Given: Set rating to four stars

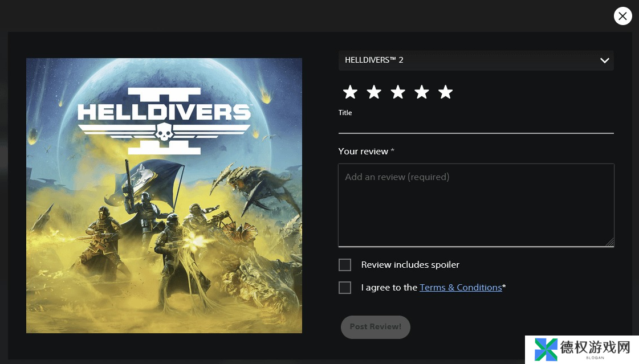Looking at the screenshot, I should 421,92.
